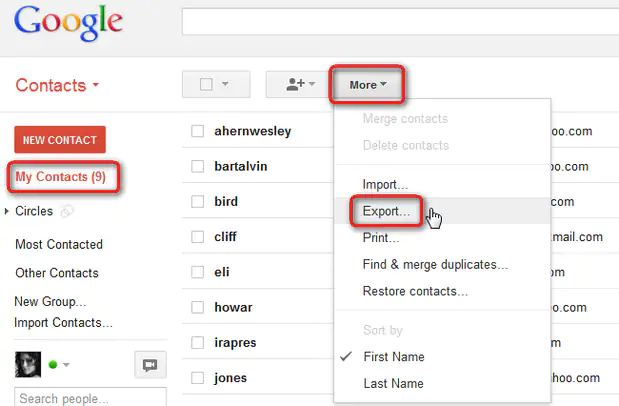Expand the Circles tree item
Viewport: 619px width, 406px height.
(8, 212)
